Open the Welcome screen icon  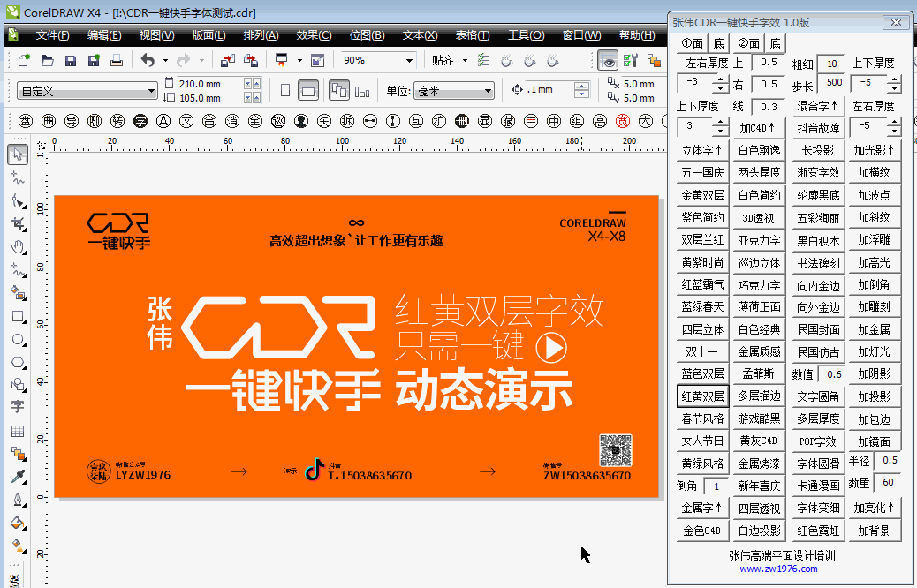pos(317,60)
